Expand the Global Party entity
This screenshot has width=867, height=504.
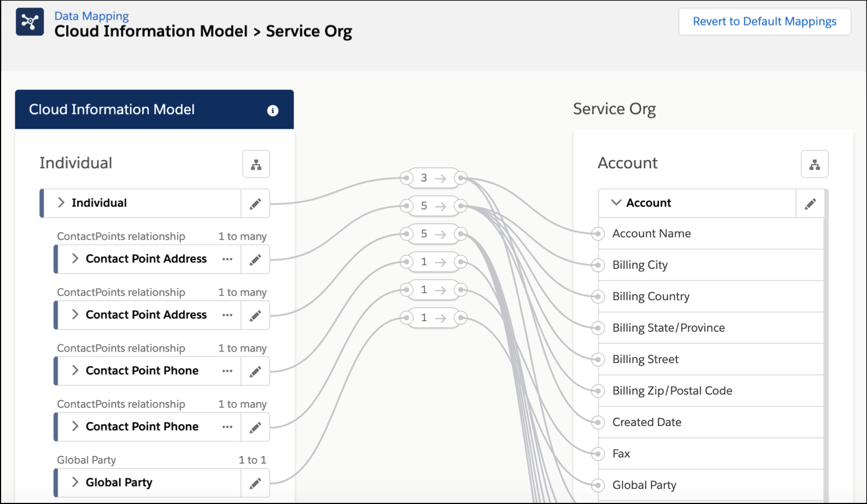[75, 482]
